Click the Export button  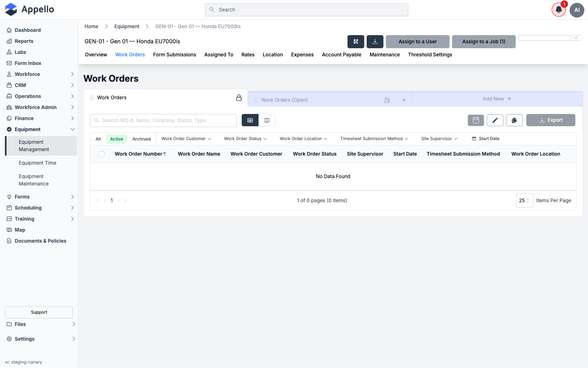(x=551, y=121)
